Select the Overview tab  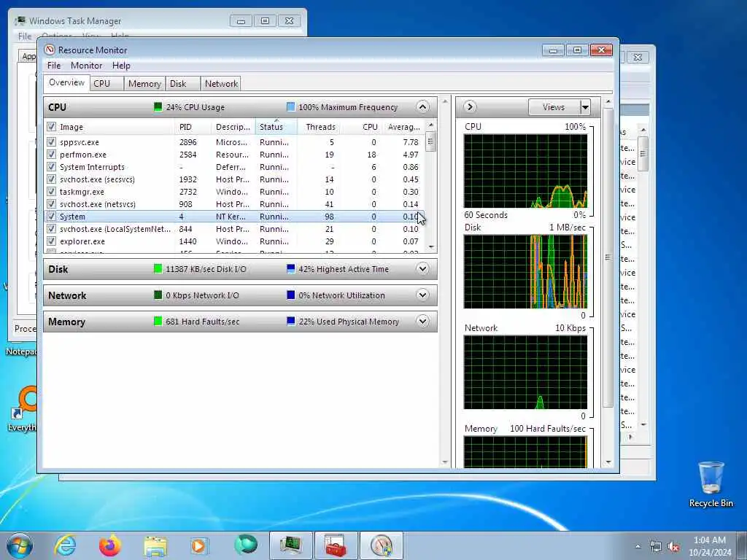[x=66, y=82]
